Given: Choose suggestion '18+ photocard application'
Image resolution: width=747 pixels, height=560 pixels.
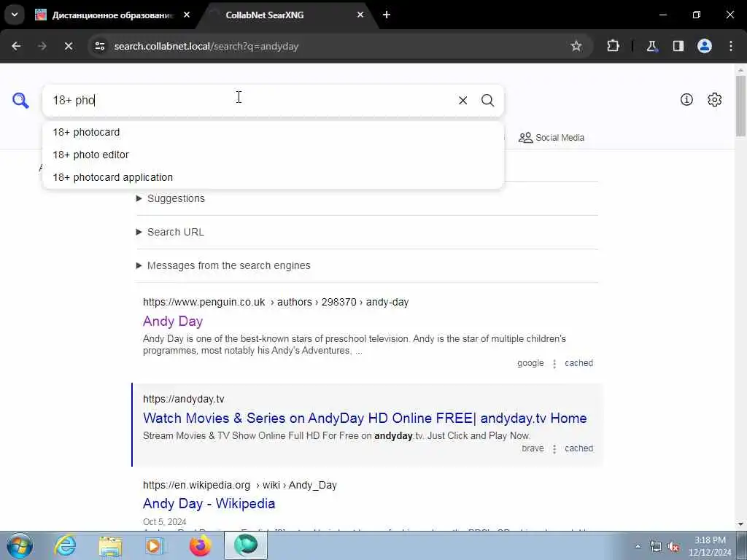Looking at the screenshot, I should click(x=273, y=177).
